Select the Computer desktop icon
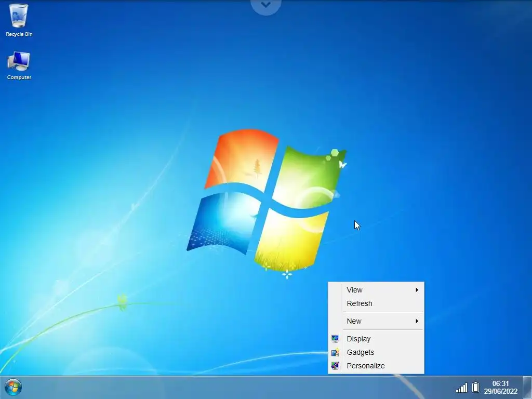532x399 pixels. click(x=19, y=66)
